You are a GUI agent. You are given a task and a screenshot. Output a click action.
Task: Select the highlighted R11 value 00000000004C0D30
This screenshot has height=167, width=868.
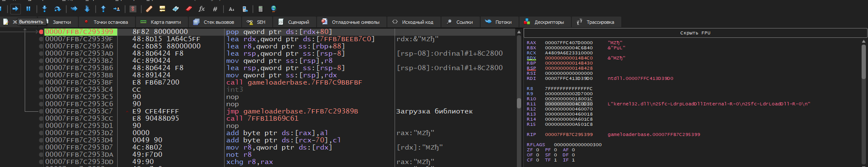pos(568,104)
